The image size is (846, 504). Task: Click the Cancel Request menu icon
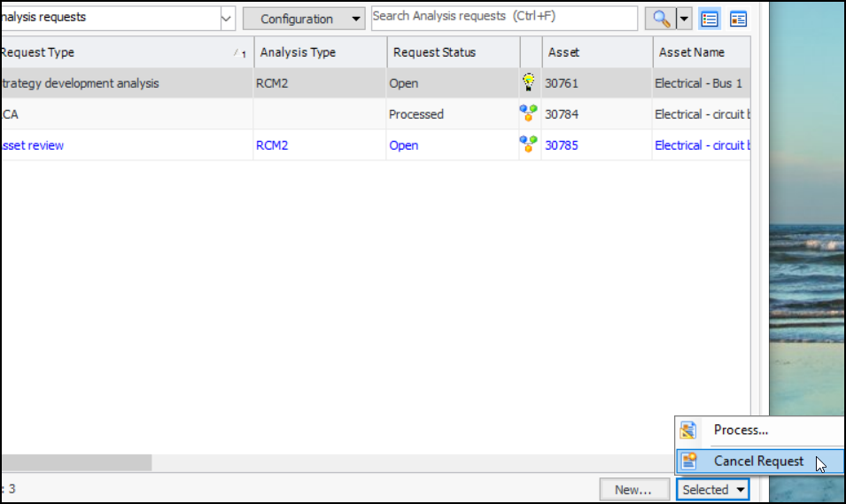click(688, 461)
